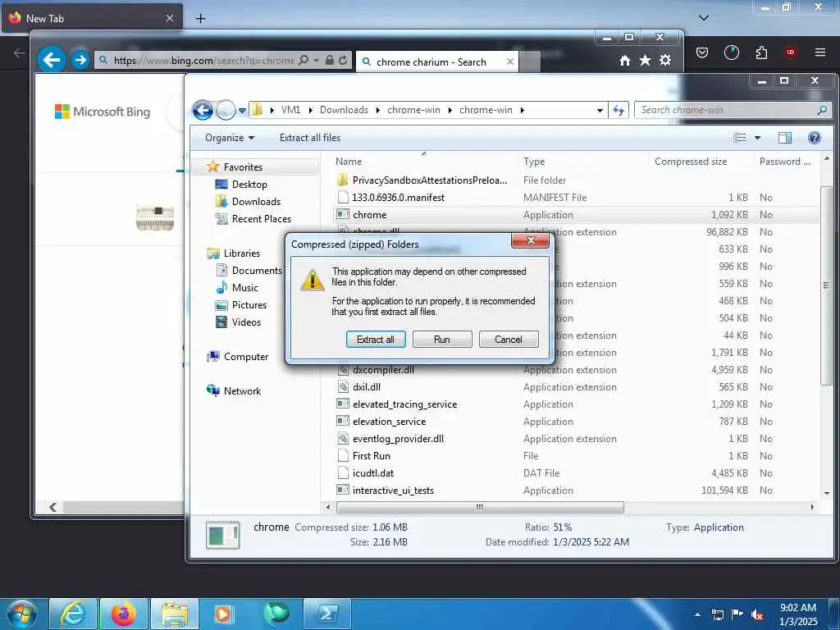Screen dimensions: 840x630
Task: Click Extract all files in Explorer toolbar
Action: [309, 138]
